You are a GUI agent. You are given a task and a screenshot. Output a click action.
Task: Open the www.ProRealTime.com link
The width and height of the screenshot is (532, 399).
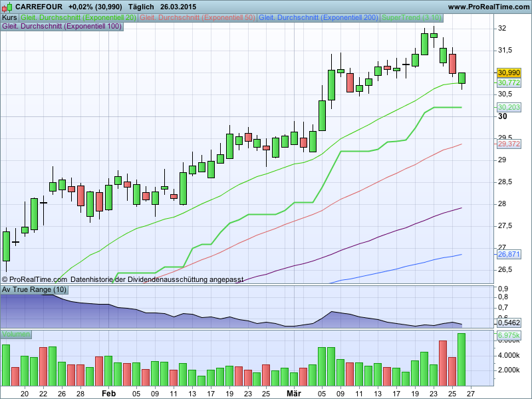[488, 7]
